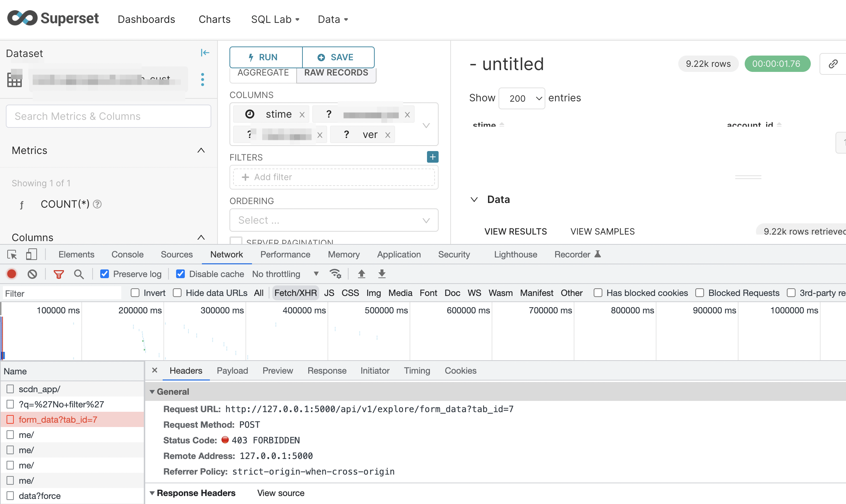Collapse the Metrics section chevron
This screenshot has width=846, height=504.
201,150
